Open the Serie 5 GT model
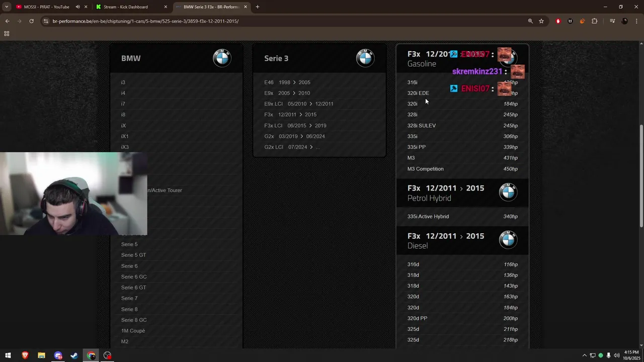Viewport: 644px width, 362px height. pos(133,255)
